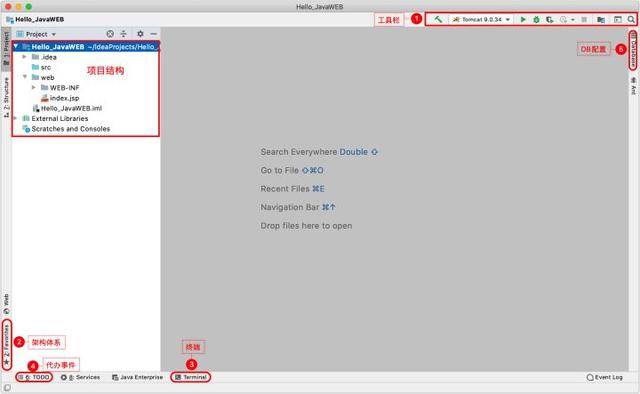Open the Web side tab on the left edge
Screen dimensions: 640x394
[6, 304]
